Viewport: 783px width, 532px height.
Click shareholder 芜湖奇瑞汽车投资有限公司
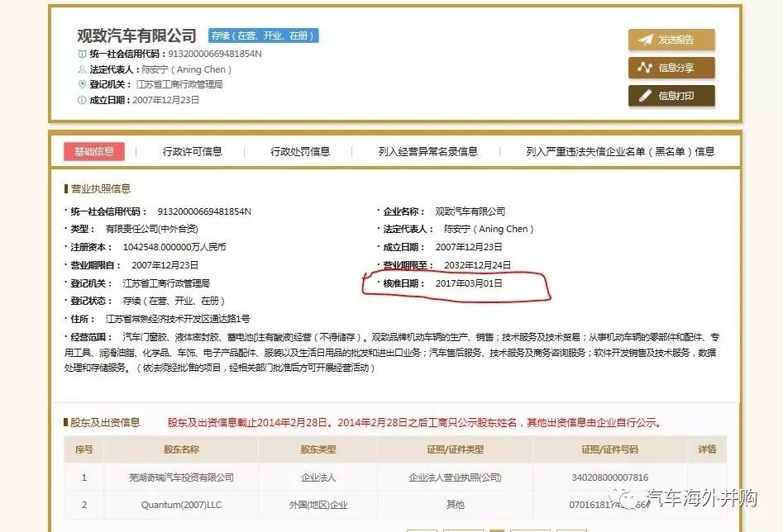pyautogui.click(x=181, y=477)
